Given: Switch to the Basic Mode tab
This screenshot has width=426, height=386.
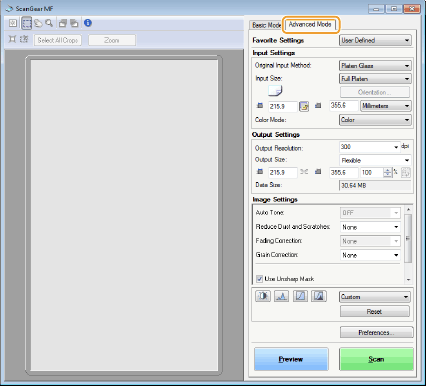Looking at the screenshot, I should [266, 25].
